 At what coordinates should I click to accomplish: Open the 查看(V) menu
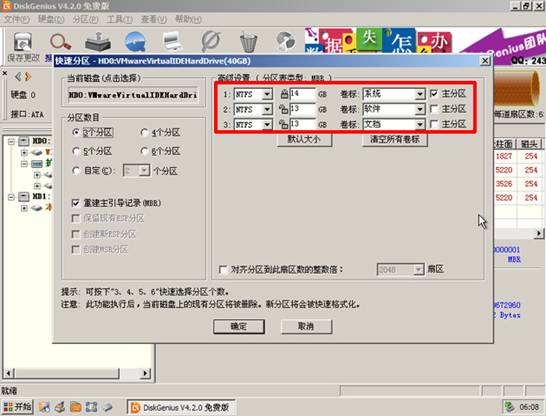[154, 19]
